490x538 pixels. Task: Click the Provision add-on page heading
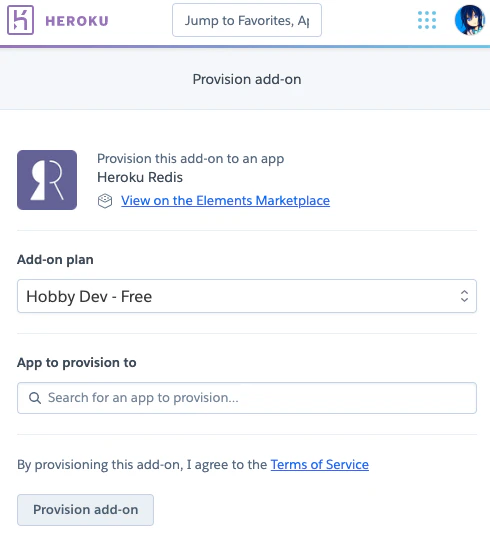tap(247, 79)
